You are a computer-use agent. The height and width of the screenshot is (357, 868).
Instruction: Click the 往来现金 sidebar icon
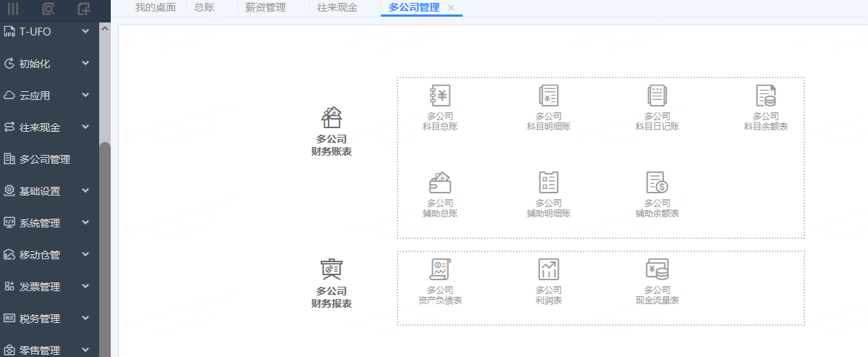(9, 127)
